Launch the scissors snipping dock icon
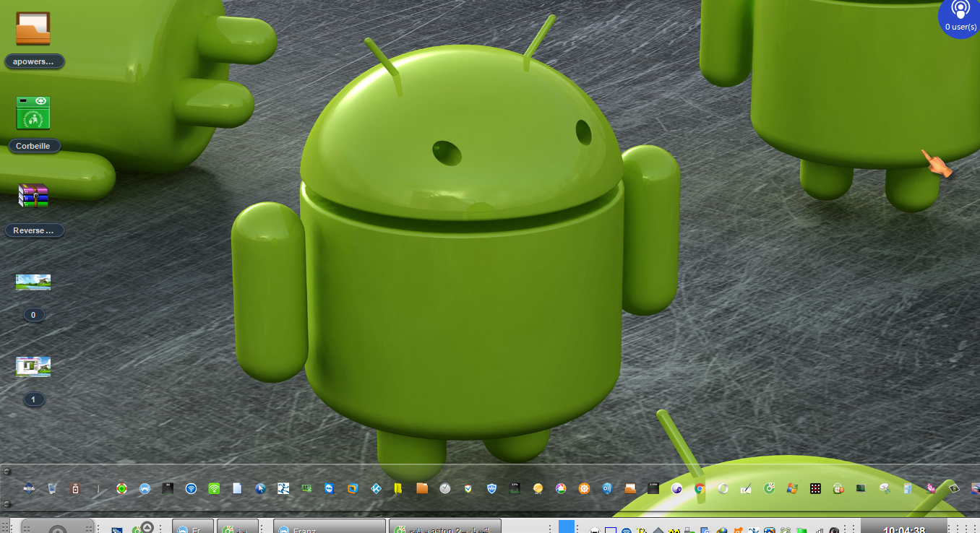980x533 pixels. [x=885, y=488]
